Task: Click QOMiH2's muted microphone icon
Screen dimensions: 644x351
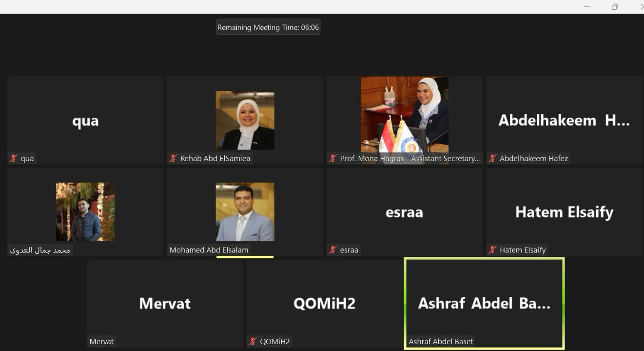Action: click(x=253, y=341)
